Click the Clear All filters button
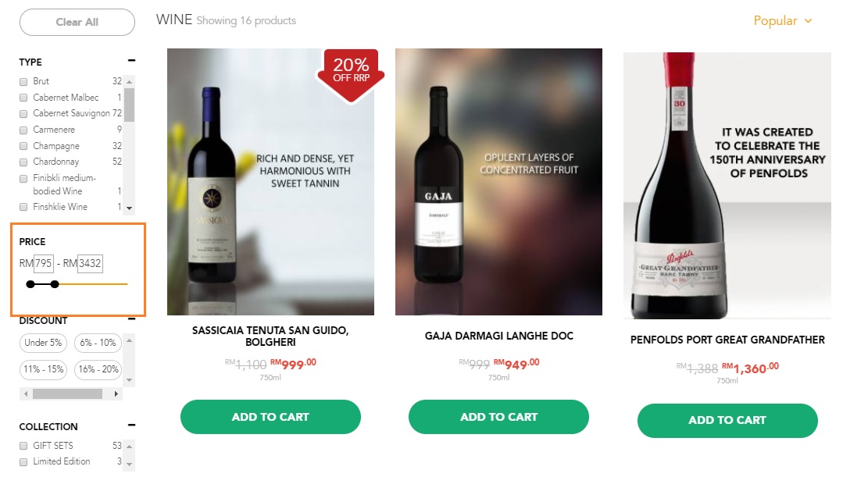 (x=77, y=22)
